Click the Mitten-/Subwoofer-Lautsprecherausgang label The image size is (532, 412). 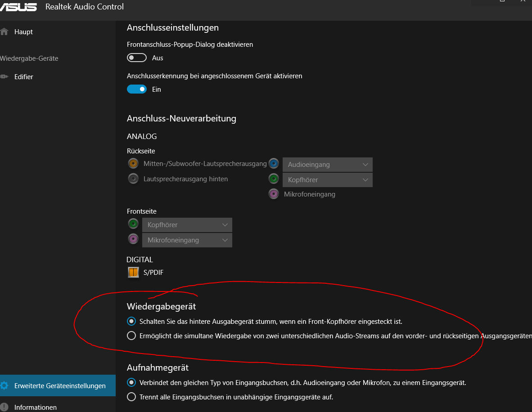tap(205, 163)
